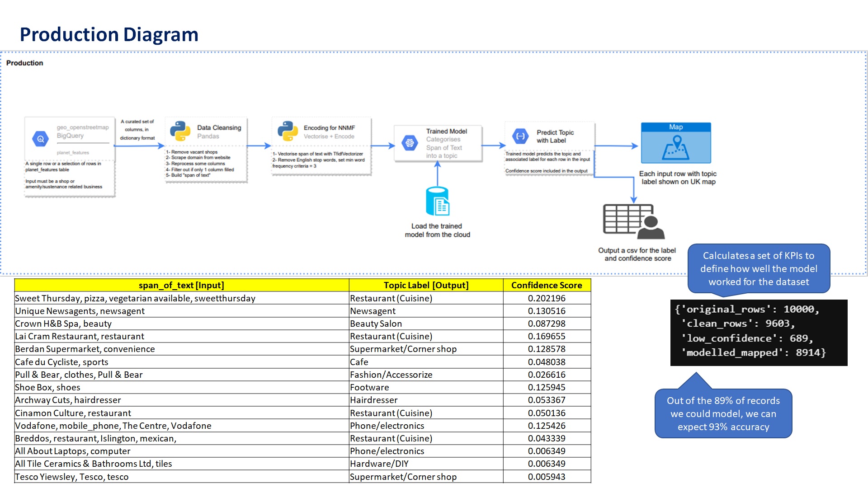
Task: Select the span_of_text [Input] column header
Action: pos(181,285)
